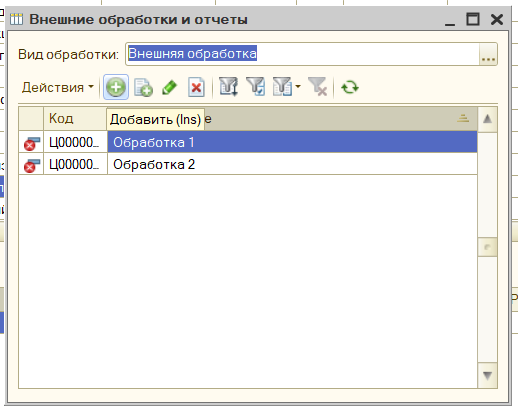Screen dimensions: 518x413
Task: Click the list scrollbar down arrow
Action: (487, 375)
